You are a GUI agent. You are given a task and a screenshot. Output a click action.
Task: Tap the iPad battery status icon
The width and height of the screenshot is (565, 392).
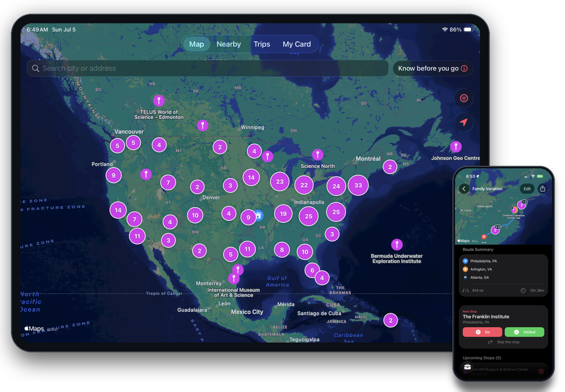(469, 29)
